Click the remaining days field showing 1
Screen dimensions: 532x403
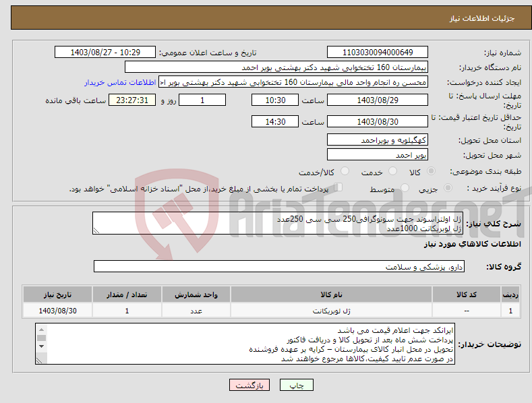coord(202,100)
